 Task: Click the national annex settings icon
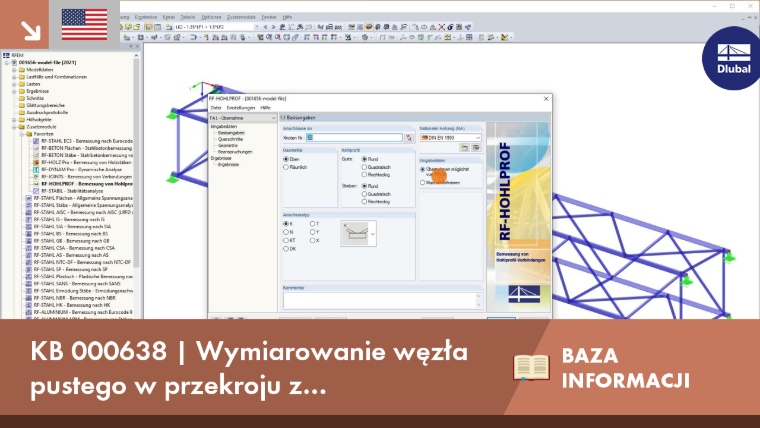click(x=476, y=148)
